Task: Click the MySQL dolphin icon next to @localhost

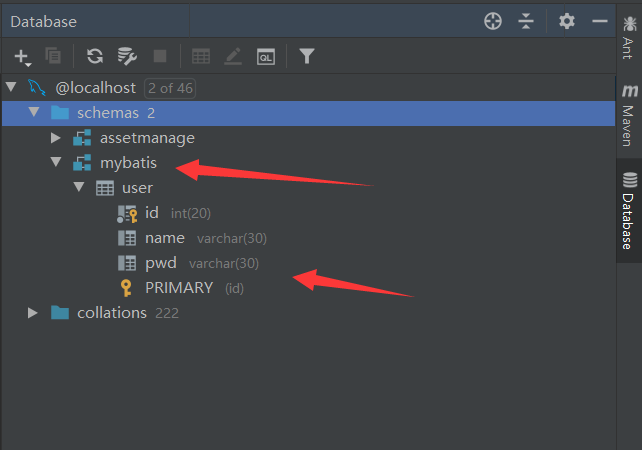Action: (37, 88)
